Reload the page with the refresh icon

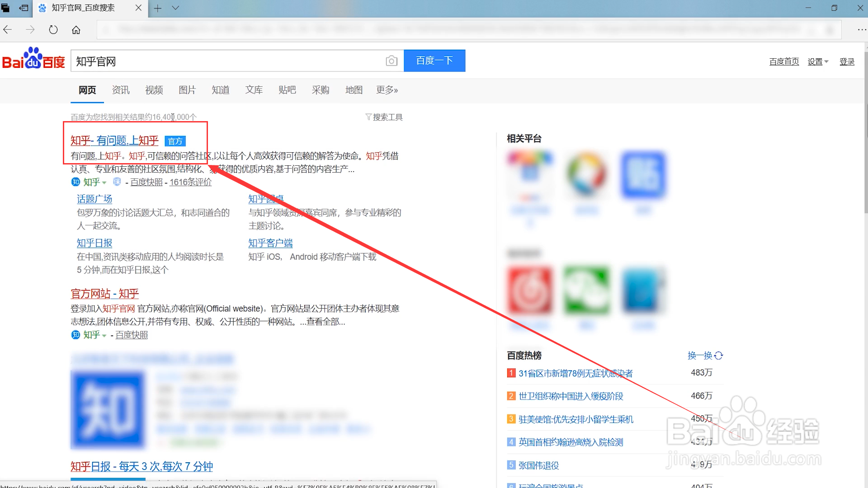pyautogui.click(x=53, y=30)
